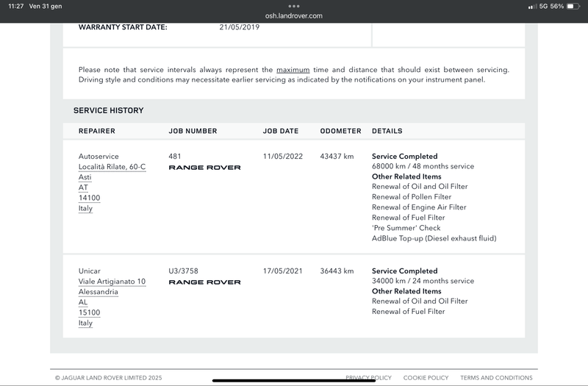Viewport: 588px width, 386px height.
Task: Click the Repairer column header
Action: pos(97,131)
